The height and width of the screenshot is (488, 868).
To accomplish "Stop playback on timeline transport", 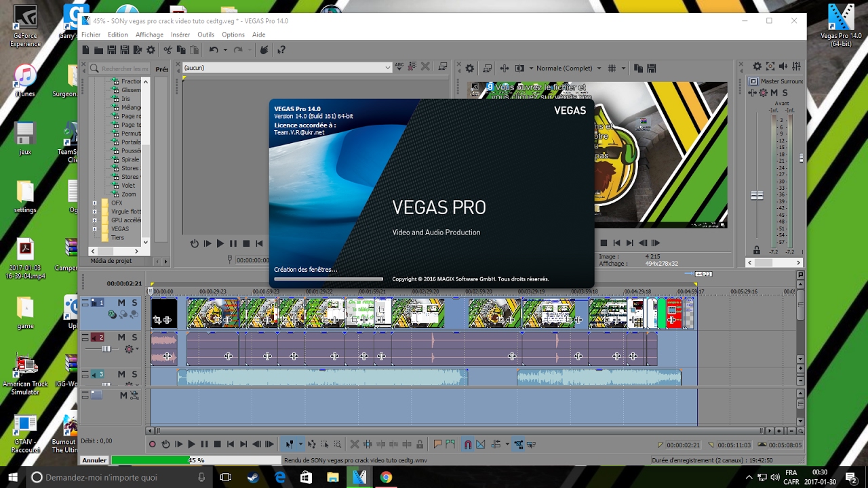I will click(217, 445).
